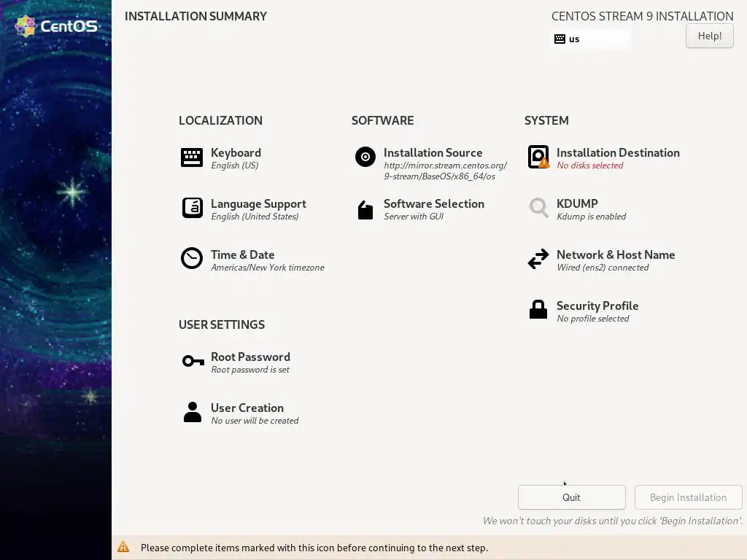747x560 pixels.
Task: Click 'No user will be created' text
Action: [x=255, y=421]
